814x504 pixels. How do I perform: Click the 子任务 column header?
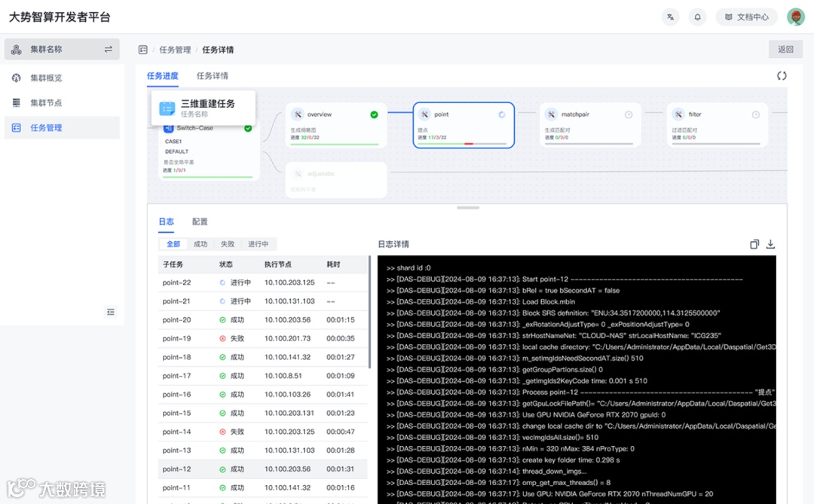173,264
